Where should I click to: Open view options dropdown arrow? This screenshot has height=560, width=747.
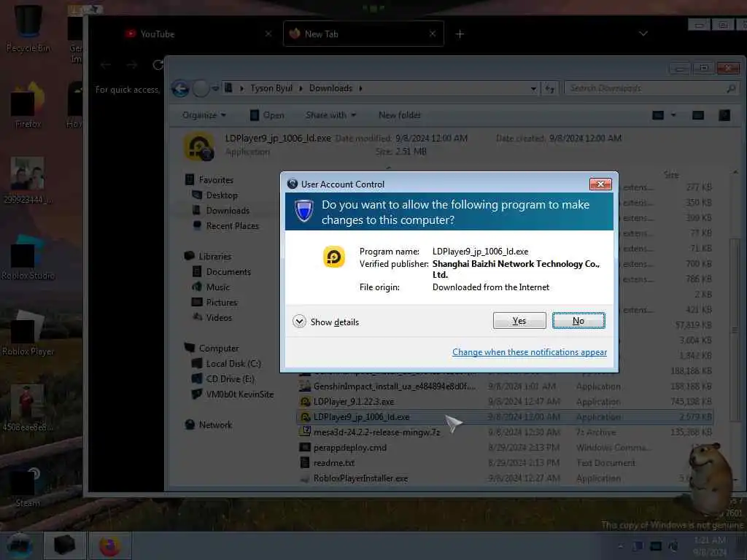pos(673,115)
